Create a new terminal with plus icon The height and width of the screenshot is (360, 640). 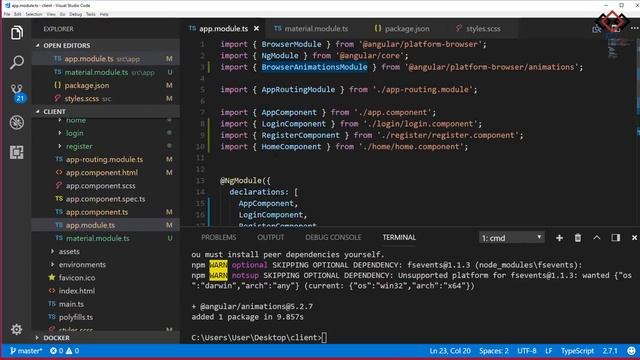[559, 238]
